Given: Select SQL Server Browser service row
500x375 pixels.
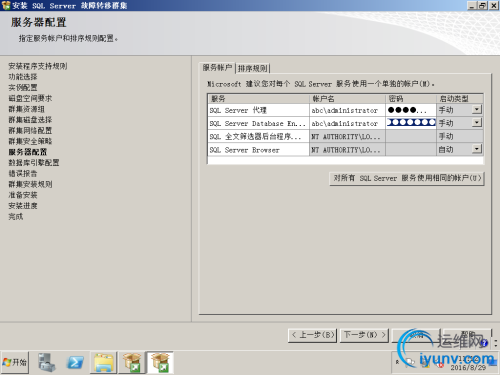Looking at the screenshot, I should [x=258, y=150].
